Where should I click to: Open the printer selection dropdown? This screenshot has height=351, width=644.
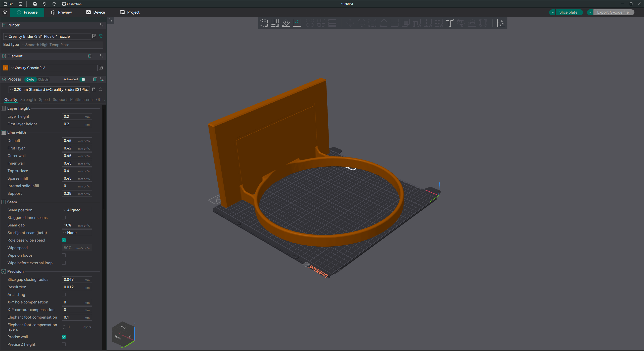click(47, 36)
